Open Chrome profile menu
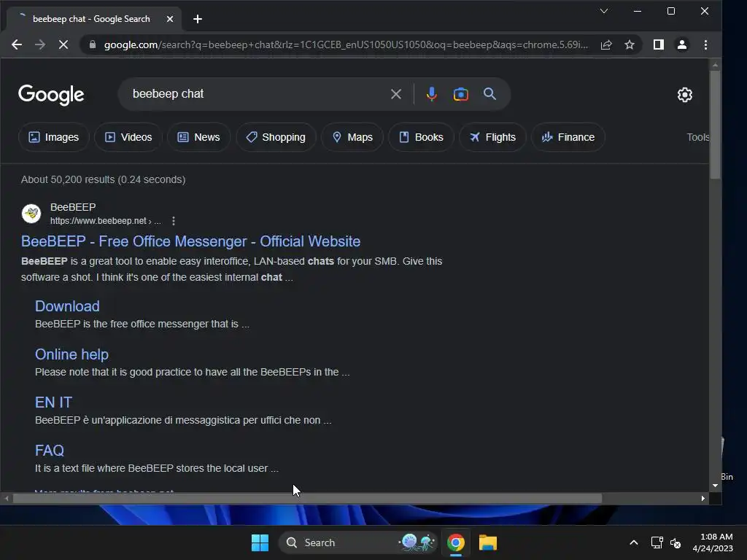Screen dimensions: 747x560 (682, 44)
